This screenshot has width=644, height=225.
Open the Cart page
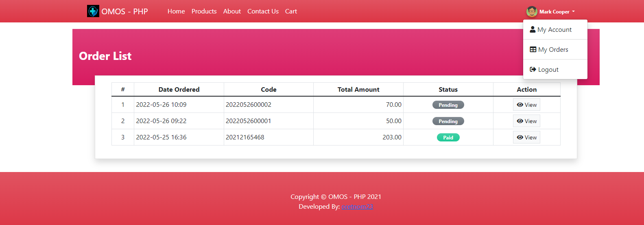click(291, 11)
